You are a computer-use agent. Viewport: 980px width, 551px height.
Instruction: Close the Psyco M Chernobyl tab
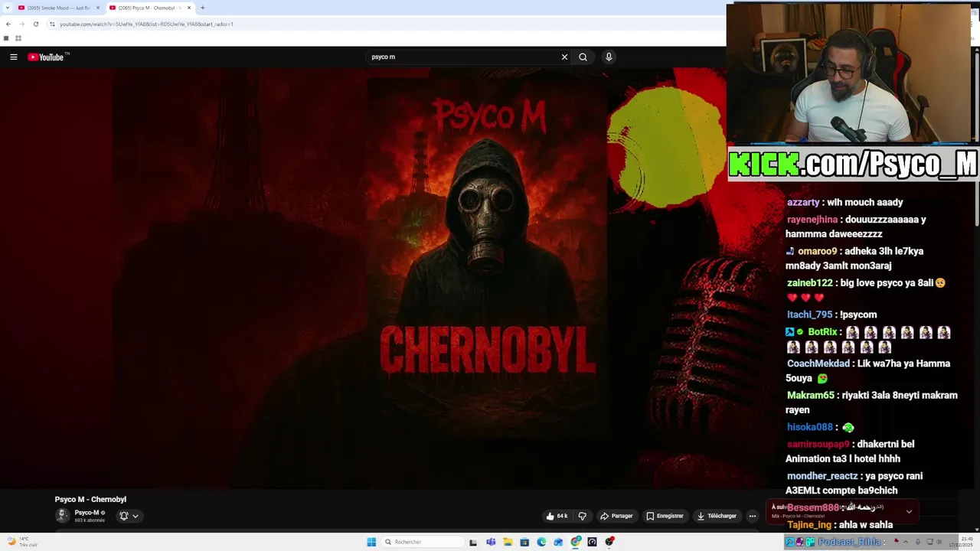point(189,8)
